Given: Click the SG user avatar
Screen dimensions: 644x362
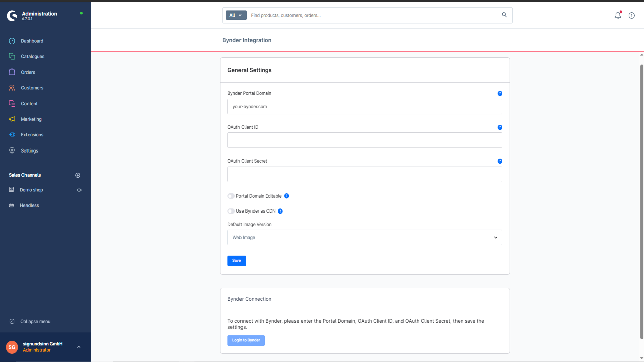Looking at the screenshot, I should tap(12, 347).
